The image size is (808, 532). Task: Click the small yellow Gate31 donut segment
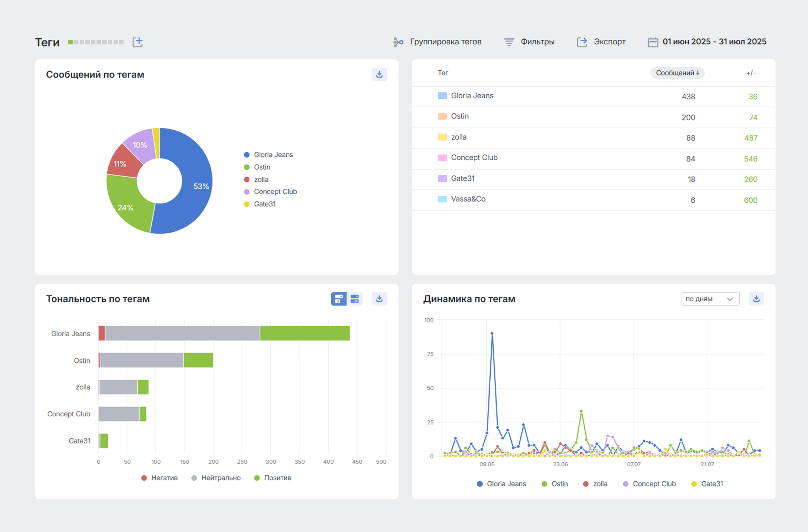(156, 142)
